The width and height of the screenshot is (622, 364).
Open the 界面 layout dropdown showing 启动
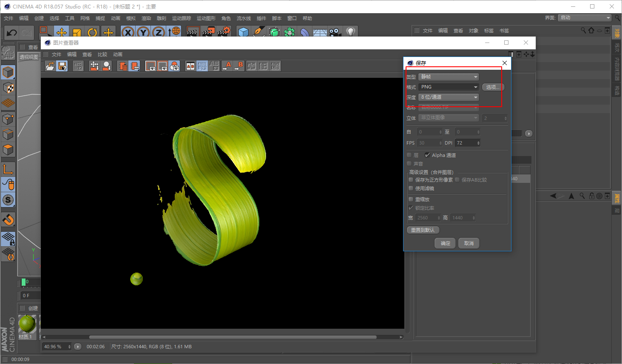585,18
